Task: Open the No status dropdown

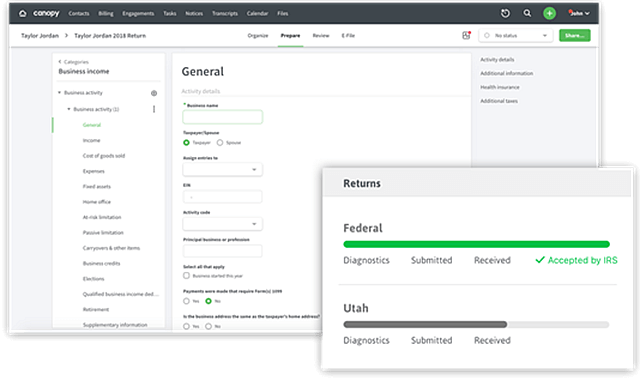Action: coord(516,36)
